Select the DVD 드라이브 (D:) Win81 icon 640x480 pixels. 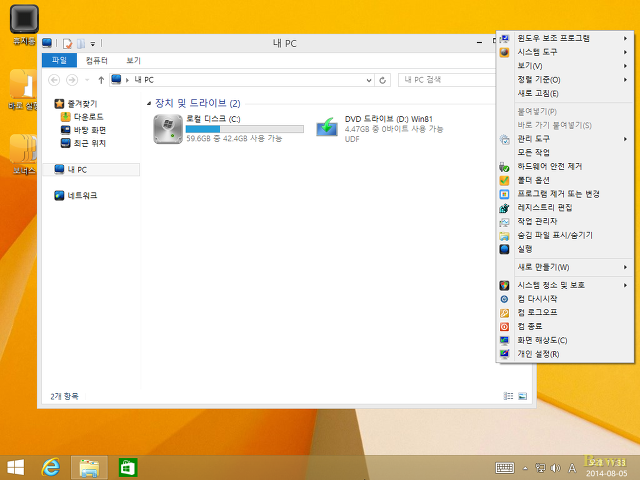click(x=327, y=127)
